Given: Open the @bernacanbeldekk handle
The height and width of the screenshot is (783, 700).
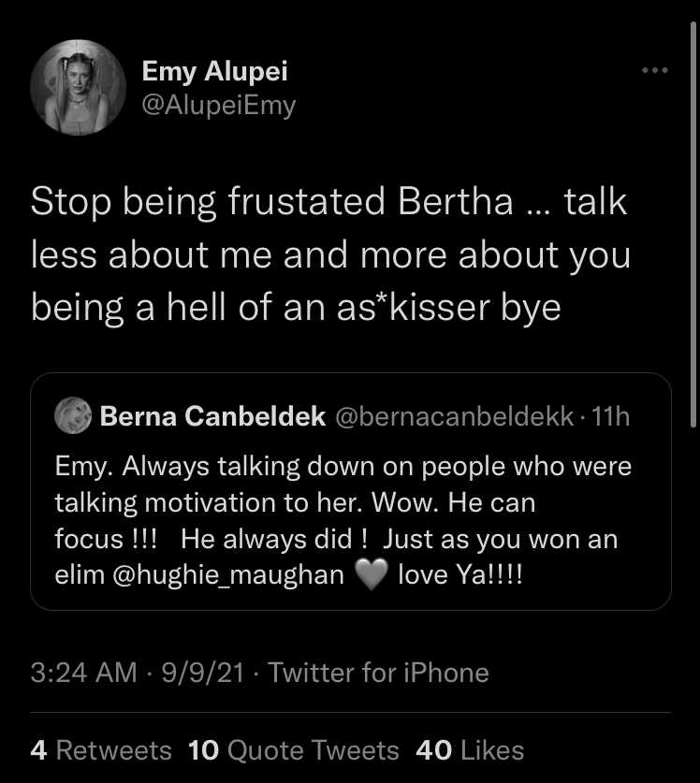Looking at the screenshot, I should point(455,416).
